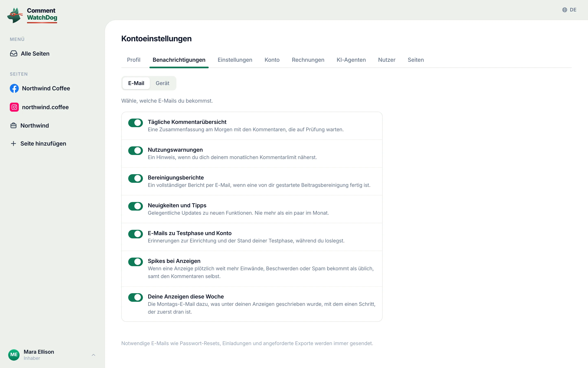Click the Instagram icon for northwind.coffee
The image size is (588, 368).
(x=14, y=107)
